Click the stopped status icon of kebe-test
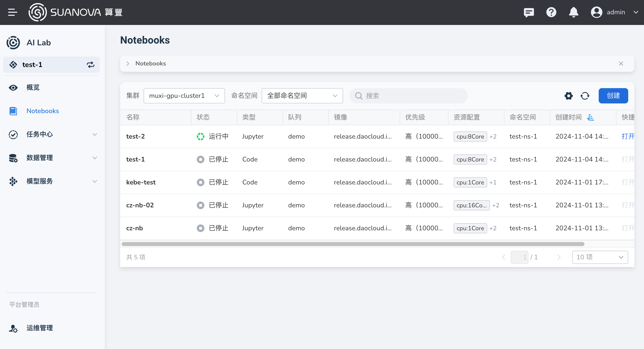This screenshot has height=349, width=644. 200,182
